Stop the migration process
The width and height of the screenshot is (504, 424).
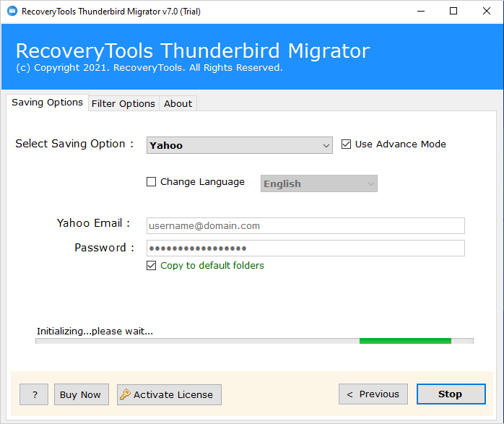pos(451,394)
